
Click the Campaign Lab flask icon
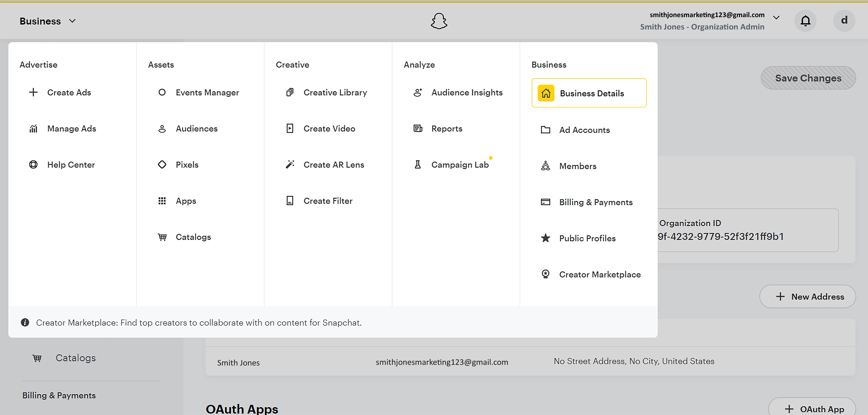click(418, 164)
